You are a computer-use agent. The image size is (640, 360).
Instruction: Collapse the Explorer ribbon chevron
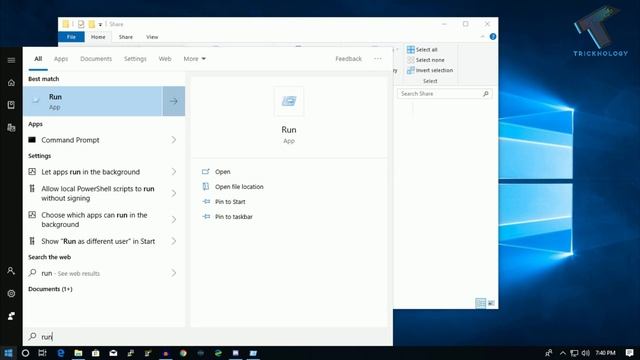pyautogui.click(x=482, y=37)
